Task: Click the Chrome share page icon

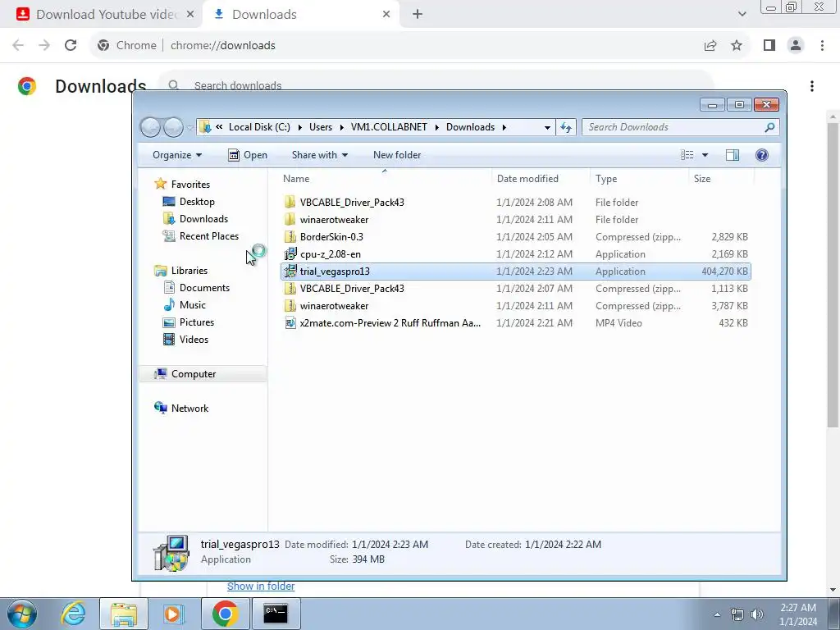Action: click(710, 46)
